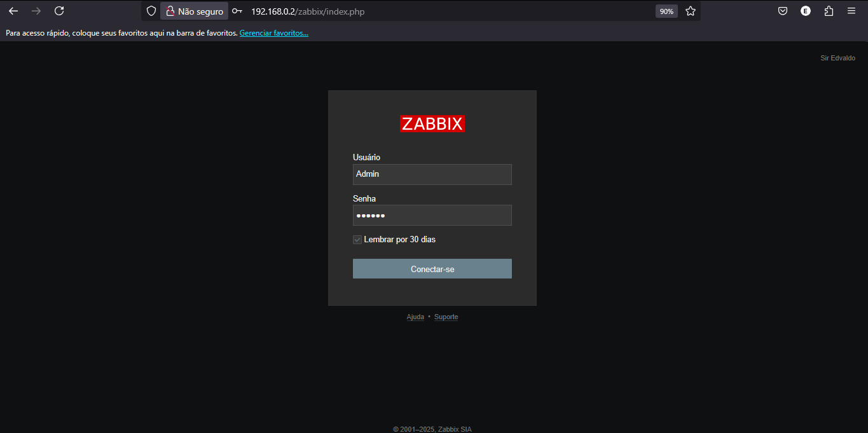The image size is (868, 433).
Task: Click the saved passwords key icon
Action: click(237, 11)
